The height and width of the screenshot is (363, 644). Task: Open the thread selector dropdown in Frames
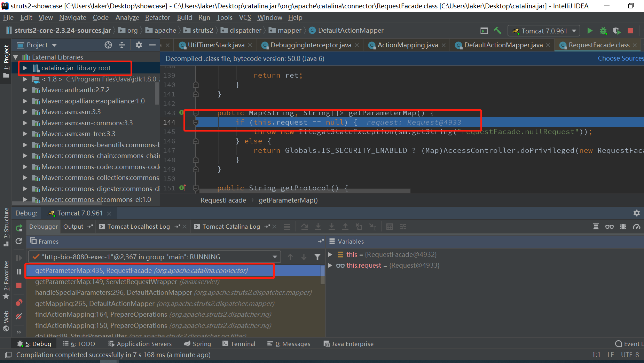tap(154, 257)
